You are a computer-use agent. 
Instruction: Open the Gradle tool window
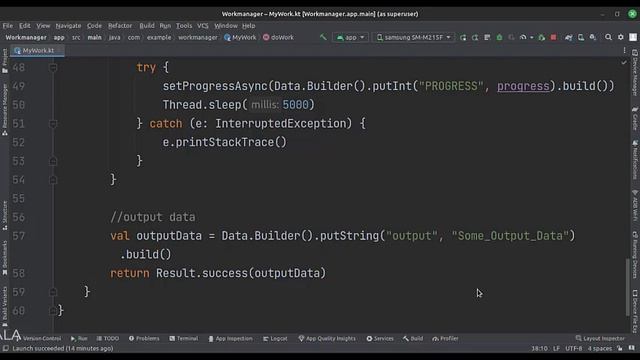click(x=635, y=118)
